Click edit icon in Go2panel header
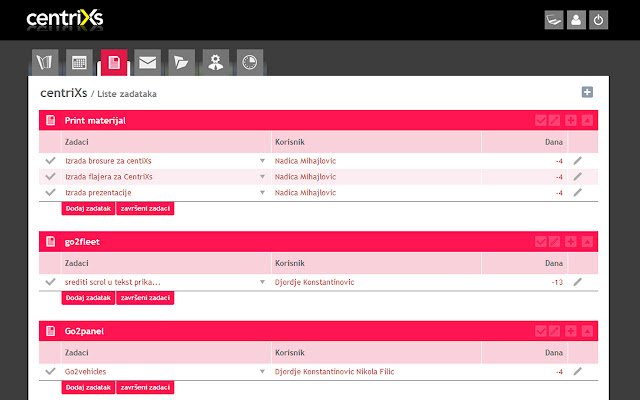This screenshot has height=400, width=640. (554, 331)
